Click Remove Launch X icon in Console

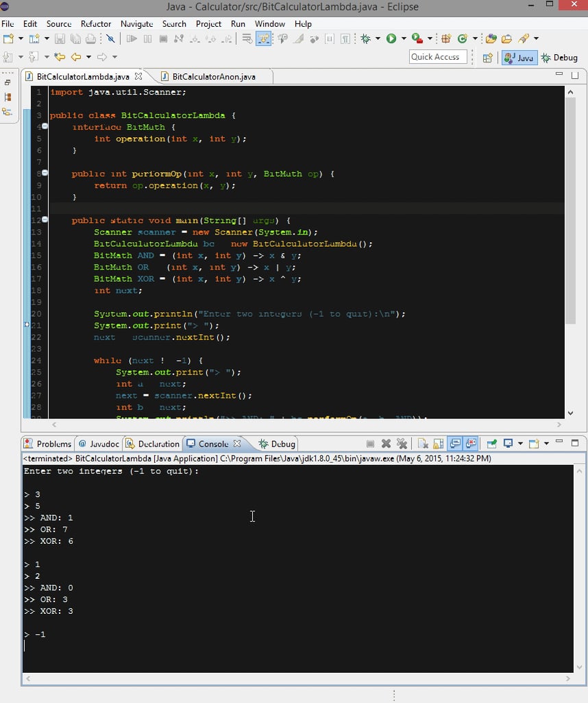pyautogui.click(x=386, y=444)
